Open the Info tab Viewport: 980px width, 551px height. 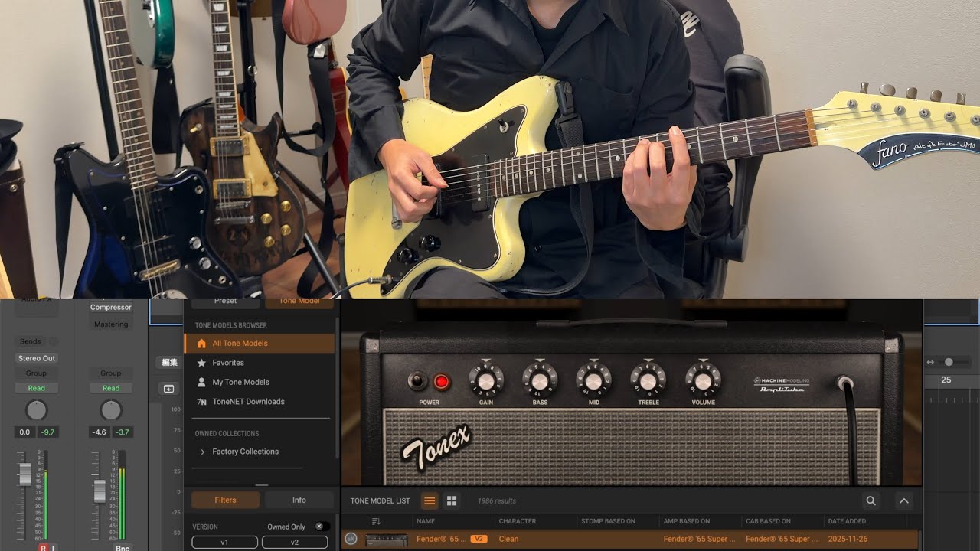tap(299, 500)
